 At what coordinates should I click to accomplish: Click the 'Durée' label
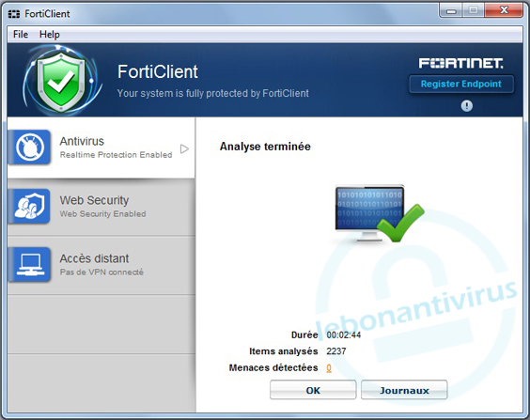coord(304,334)
